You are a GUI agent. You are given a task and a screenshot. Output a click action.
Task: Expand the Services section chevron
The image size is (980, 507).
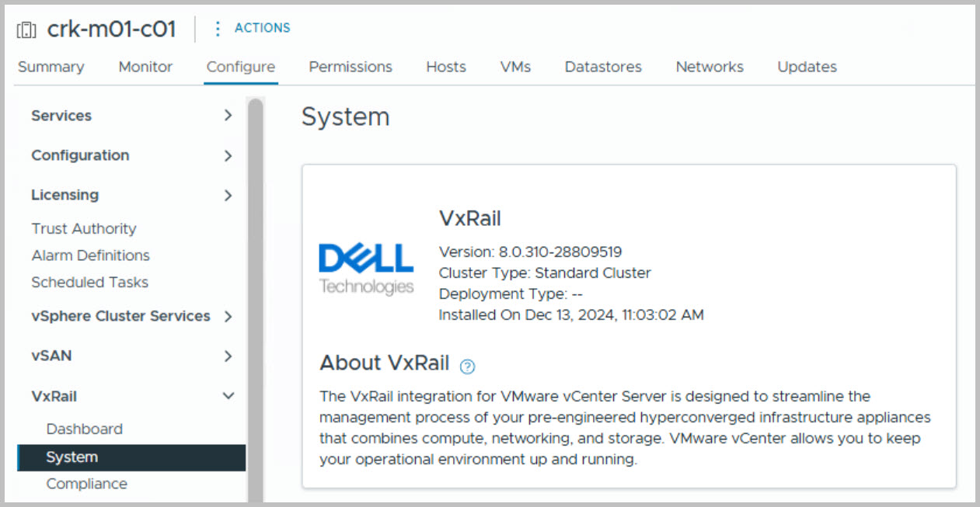[x=228, y=116]
